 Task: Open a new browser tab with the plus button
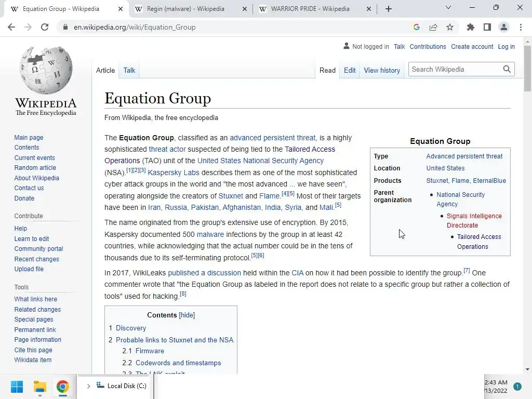(x=389, y=9)
